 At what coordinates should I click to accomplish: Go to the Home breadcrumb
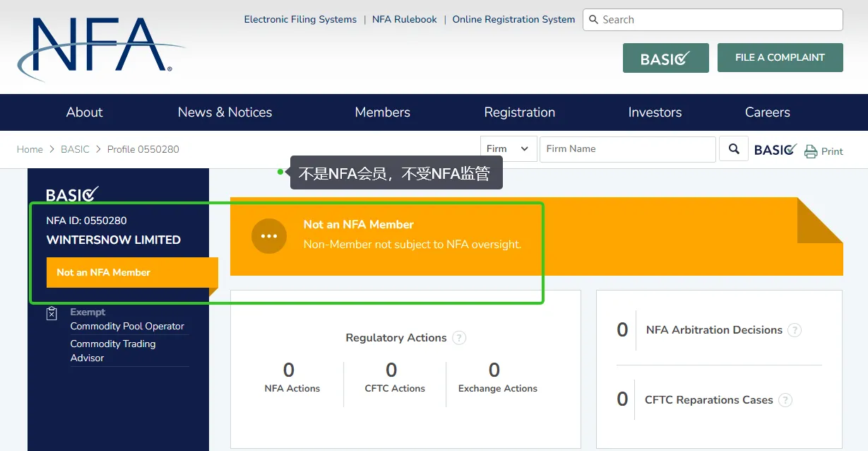coord(30,149)
